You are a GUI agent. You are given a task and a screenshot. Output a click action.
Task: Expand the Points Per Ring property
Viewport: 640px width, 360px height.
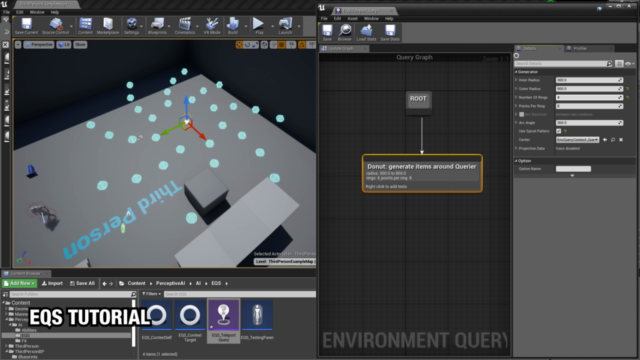coord(516,106)
